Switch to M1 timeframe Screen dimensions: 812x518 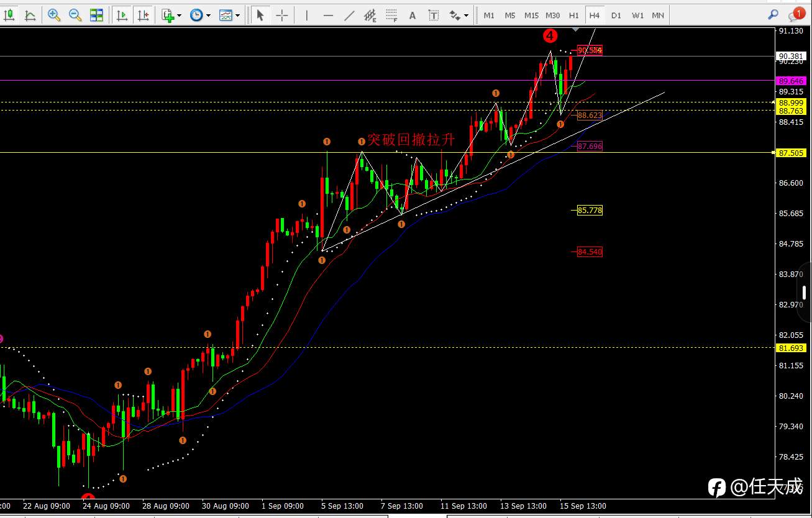[x=489, y=16]
